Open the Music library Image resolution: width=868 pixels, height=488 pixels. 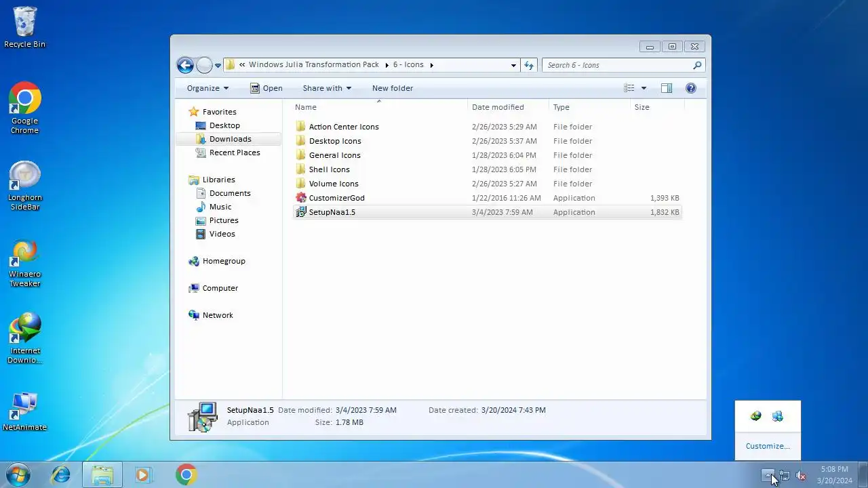[x=220, y=207]
